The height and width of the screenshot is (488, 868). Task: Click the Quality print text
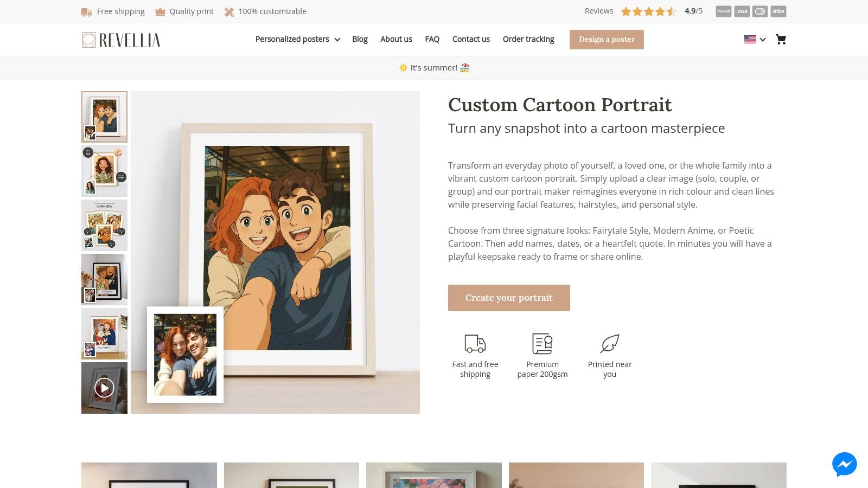(192, 11)
